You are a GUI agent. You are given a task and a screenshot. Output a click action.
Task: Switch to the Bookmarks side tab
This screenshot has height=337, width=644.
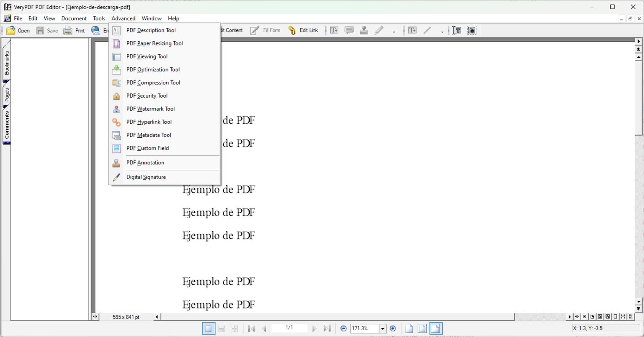6,62
